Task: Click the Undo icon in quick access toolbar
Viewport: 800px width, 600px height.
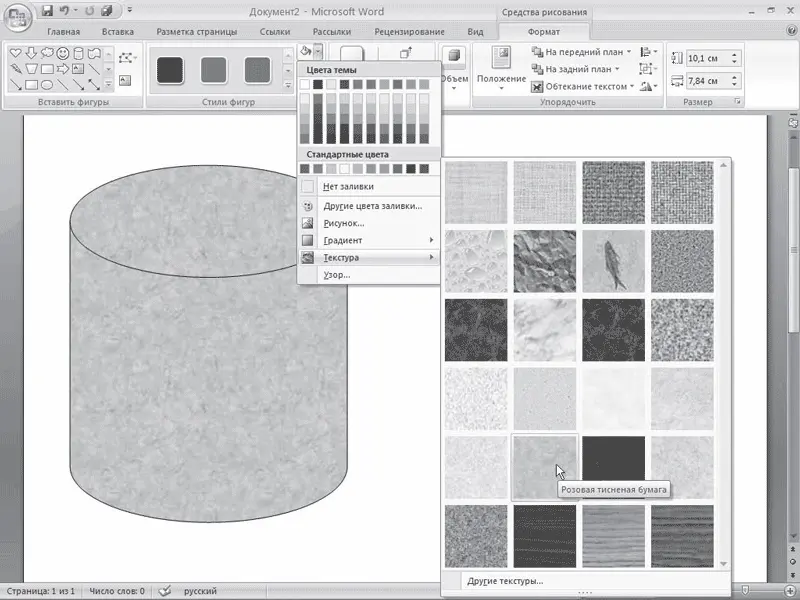Action: 66,13
